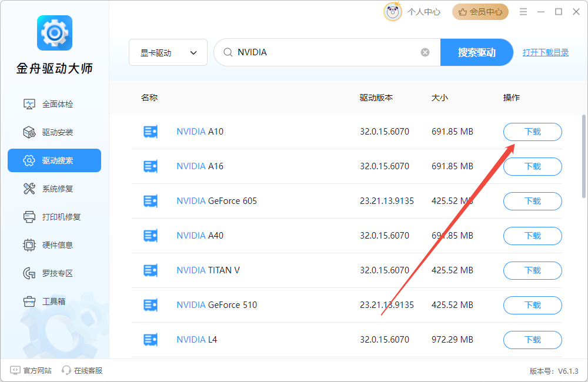Click the 操作 column header
588x382 pixels.
pyautogui.click(x=511, y=98)
